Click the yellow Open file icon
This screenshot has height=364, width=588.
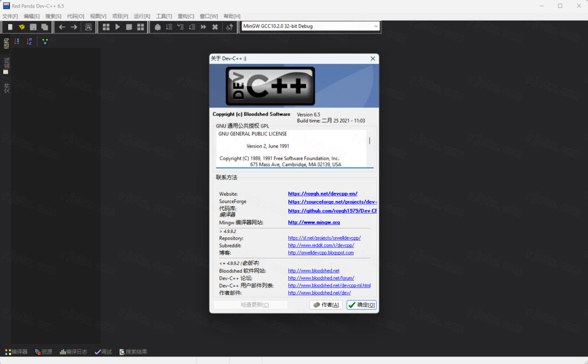click(22, 27)
